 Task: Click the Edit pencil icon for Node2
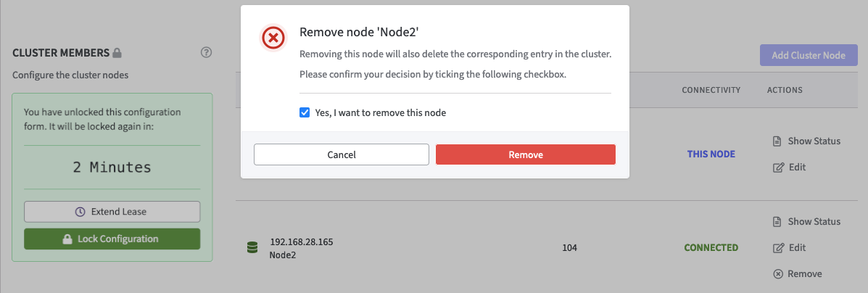coord(778,247)
